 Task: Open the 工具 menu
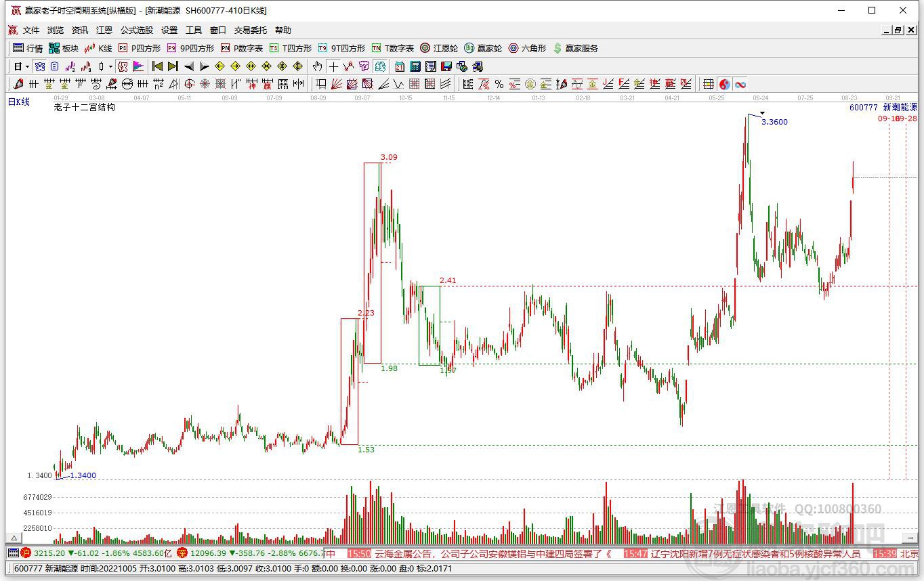tap(194, 30)
